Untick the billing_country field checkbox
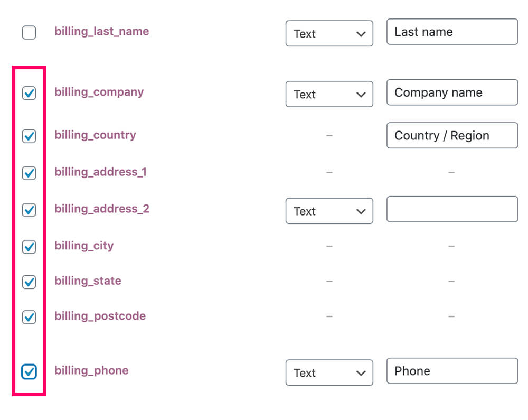The height and width of the screenshot is (420, 528). pyautogui.click(x=29, y=136)
